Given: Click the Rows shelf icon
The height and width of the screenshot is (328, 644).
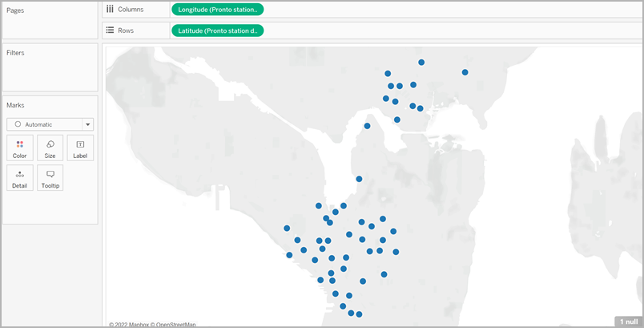Looking at the screenshot, I should pos(110,30).
